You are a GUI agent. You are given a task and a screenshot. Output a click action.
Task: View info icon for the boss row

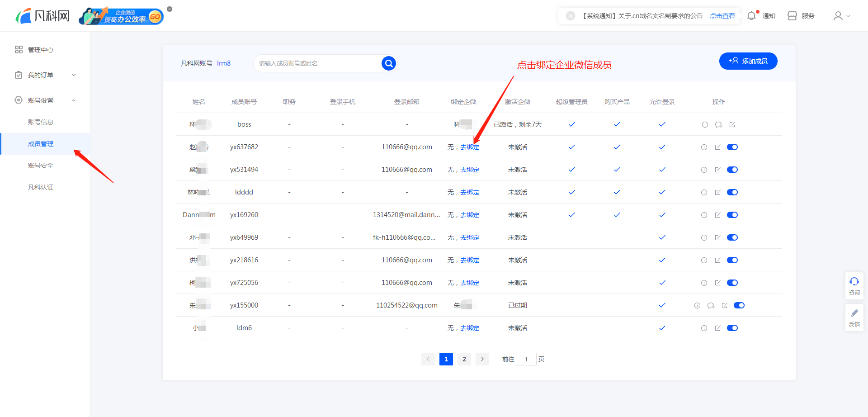pos(705,124)
